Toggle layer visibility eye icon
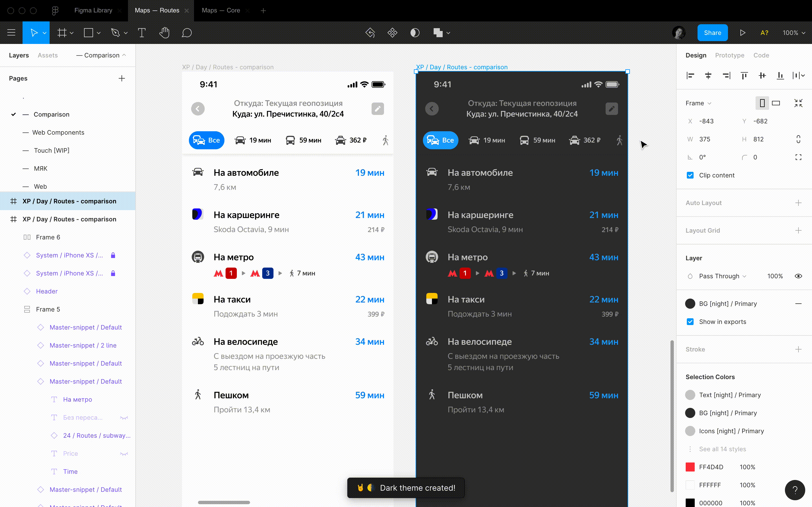The width and height of the screenshot is (812, 507). click(798, 276)
